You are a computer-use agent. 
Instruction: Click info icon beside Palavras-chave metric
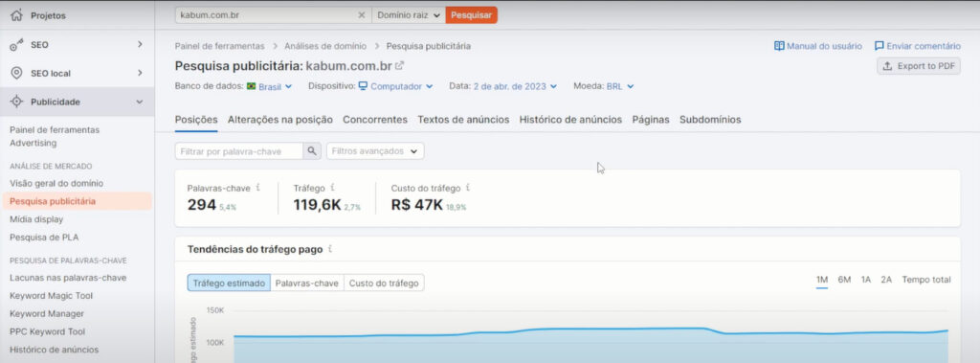(x=258, y=187)
